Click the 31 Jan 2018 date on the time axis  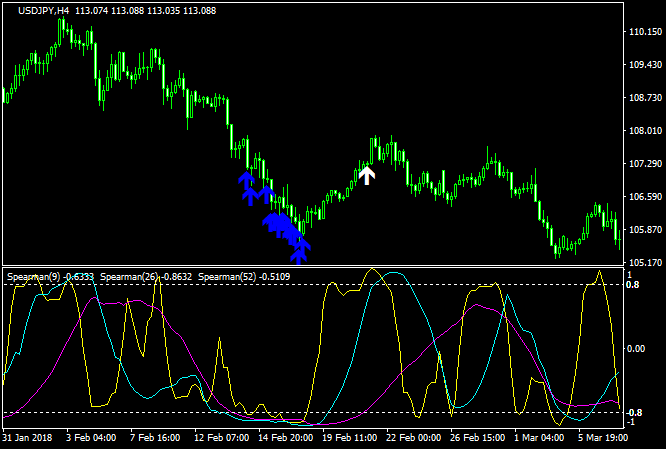click(x=28, y=438)
